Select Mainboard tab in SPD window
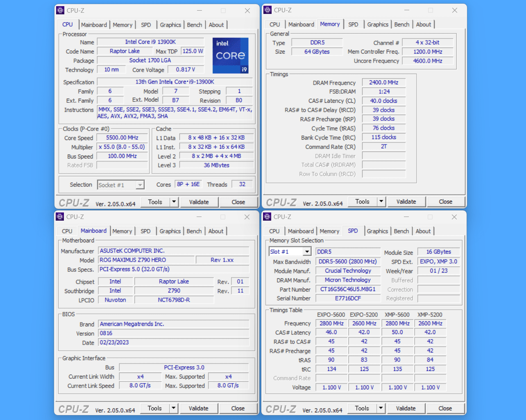The width and height of the screenshot is (526, 420). [301, 231]
